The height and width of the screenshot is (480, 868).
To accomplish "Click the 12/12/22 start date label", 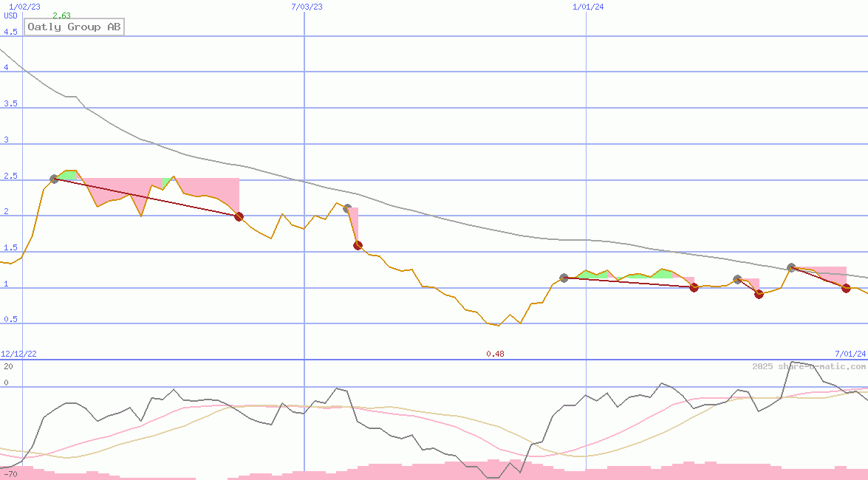I will coord(18,354).
